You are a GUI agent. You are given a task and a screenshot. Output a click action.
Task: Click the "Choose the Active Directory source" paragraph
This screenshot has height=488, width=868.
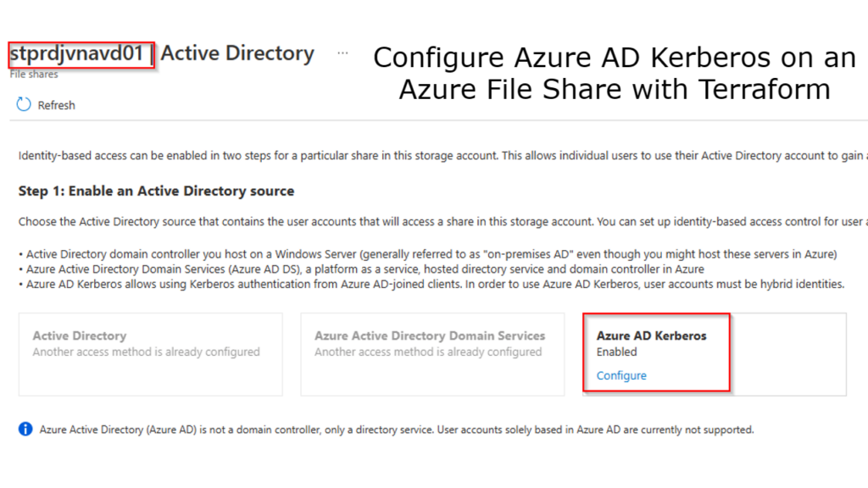tap(441, 222)
